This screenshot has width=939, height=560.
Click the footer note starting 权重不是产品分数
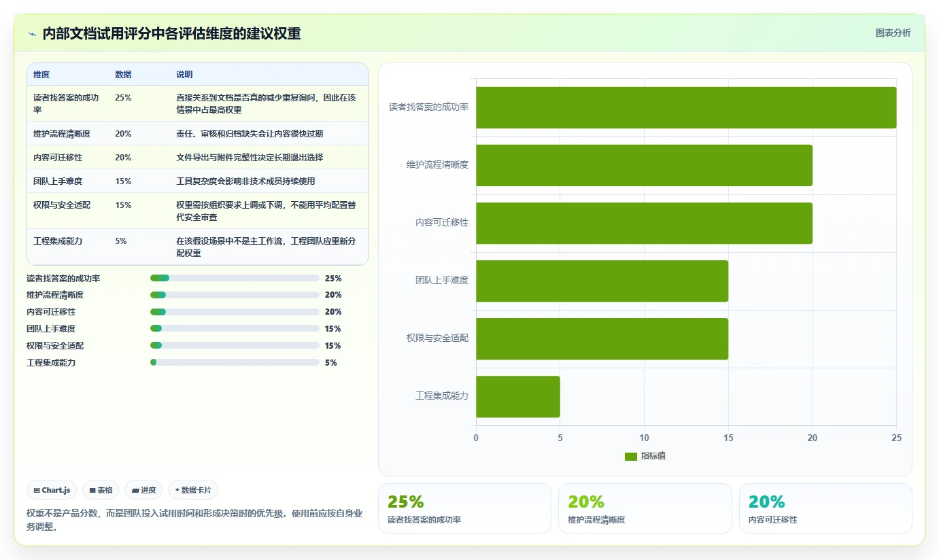click(x=194, y=520)
